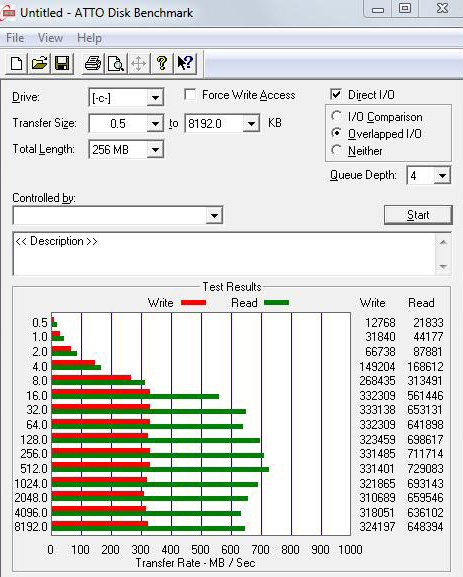
Task: Open maximum Transfer Size dropdown 8192.0
Action: [x=251, y=124]
